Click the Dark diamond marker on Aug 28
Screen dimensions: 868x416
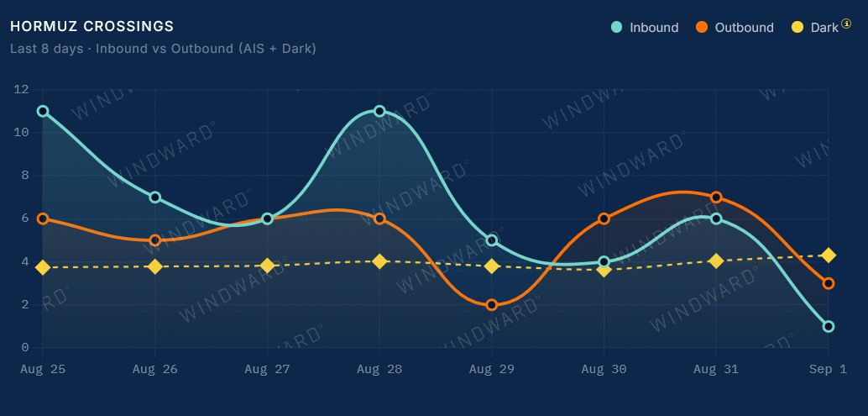[379, 261]
